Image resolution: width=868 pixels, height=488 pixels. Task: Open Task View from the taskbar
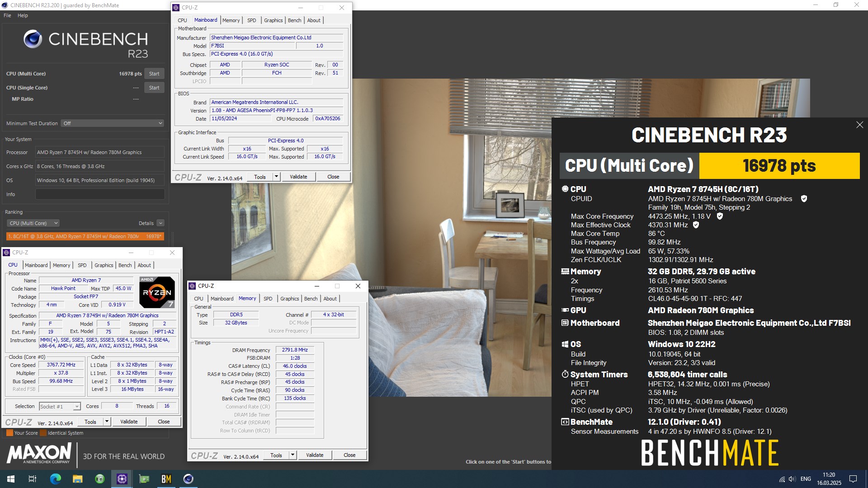(33, 479)
